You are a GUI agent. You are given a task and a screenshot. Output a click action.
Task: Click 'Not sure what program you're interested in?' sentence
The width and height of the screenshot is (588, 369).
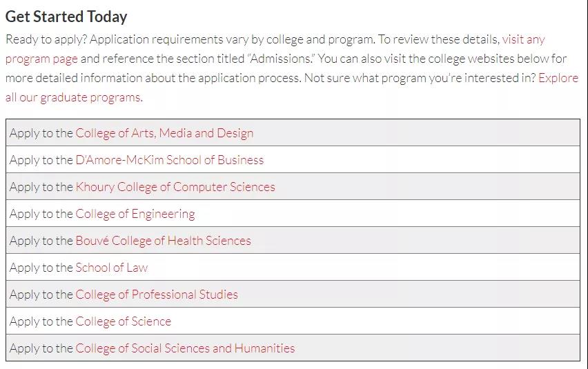coord(420,78)
